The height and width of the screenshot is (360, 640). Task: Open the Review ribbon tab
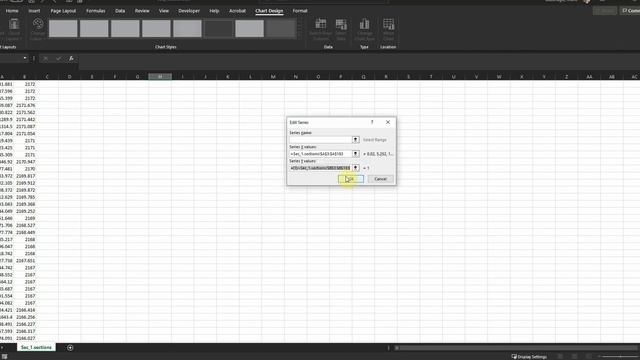[x=142, y=11]
